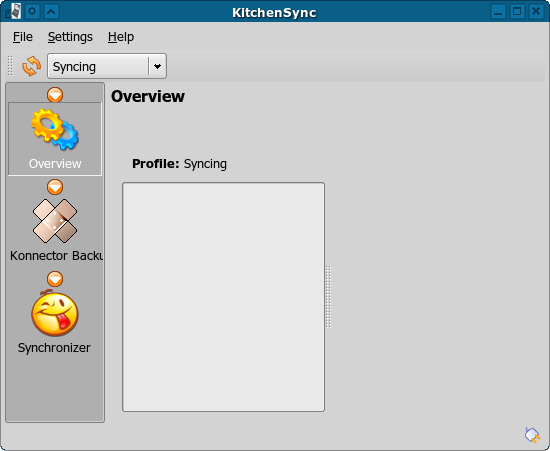Open the File menu
This screenshot has width=550, height=451.
(23, 37)
